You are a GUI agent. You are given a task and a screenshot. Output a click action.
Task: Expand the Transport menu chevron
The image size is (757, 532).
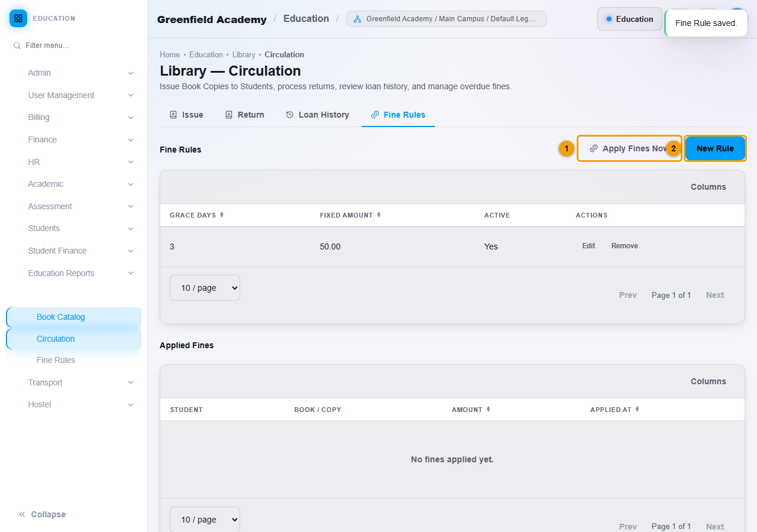131,383
